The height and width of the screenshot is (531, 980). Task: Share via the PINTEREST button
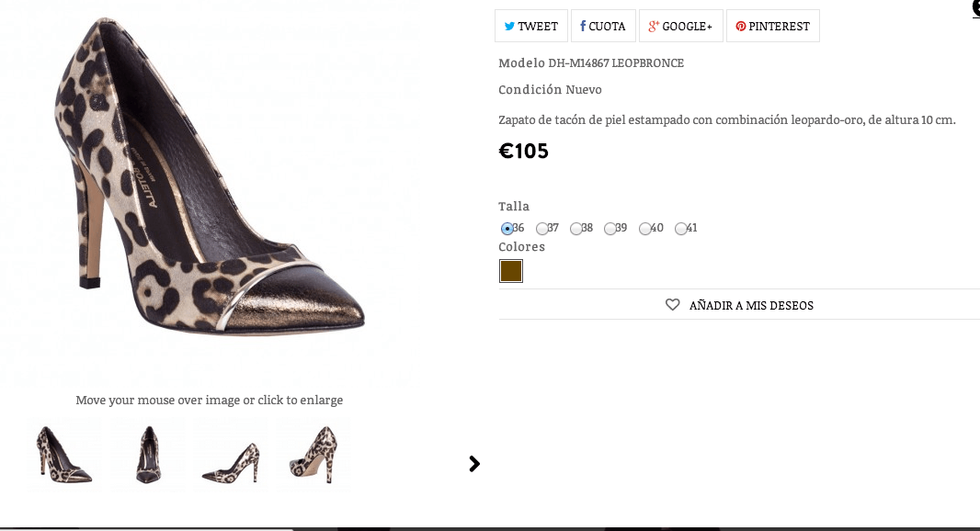(772, 26)
